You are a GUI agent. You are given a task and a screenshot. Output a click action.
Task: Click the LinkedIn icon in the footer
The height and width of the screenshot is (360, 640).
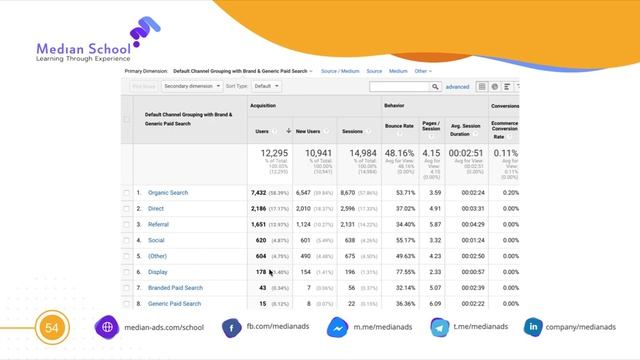pos(533,327)
